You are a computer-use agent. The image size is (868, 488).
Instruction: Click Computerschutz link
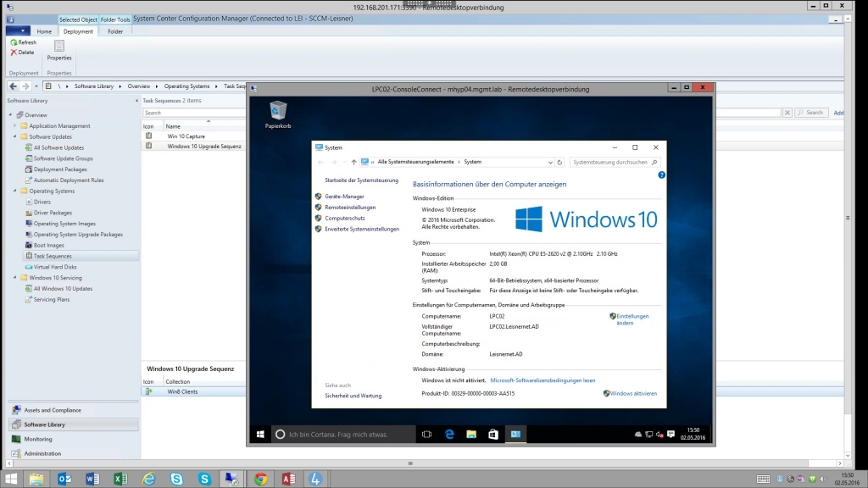[344, 218]
